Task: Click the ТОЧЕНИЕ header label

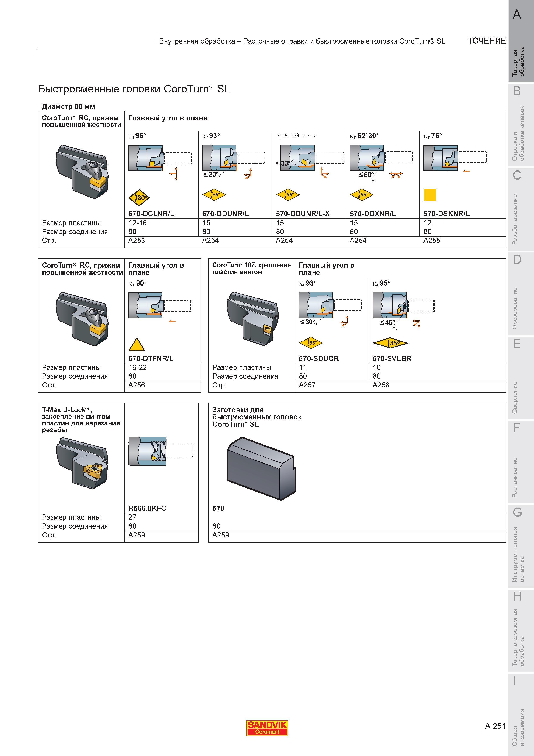Action: [x=487, y=41]
